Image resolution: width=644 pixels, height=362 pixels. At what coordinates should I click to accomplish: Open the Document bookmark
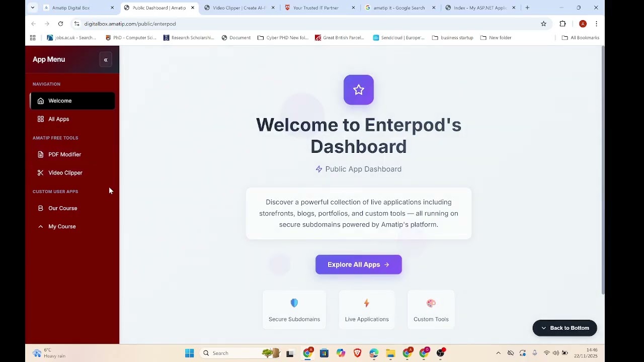(236, 38)
